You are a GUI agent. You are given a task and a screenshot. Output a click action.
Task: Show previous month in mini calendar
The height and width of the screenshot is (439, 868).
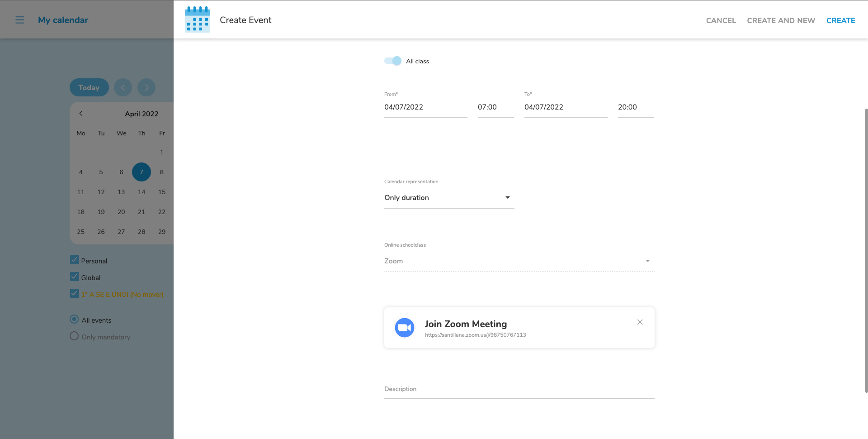coord(81,114)
